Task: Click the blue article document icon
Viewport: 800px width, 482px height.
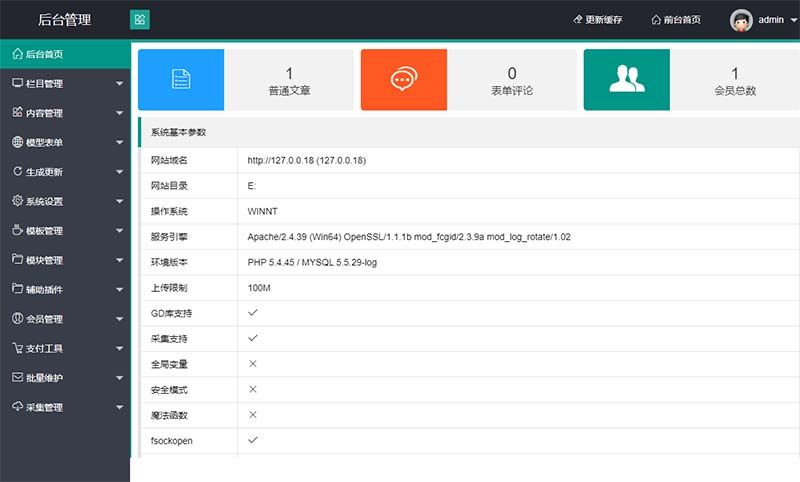Action: [x=181, y=79]
